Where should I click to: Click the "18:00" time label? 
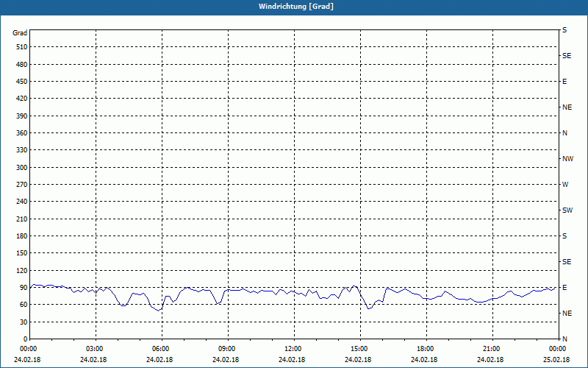[x=424, y=349]
